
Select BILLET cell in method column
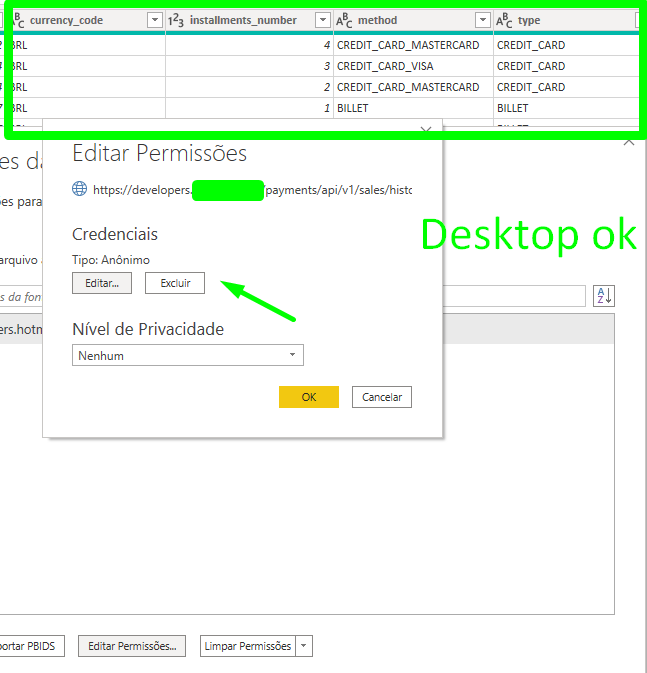click(413, 108)
